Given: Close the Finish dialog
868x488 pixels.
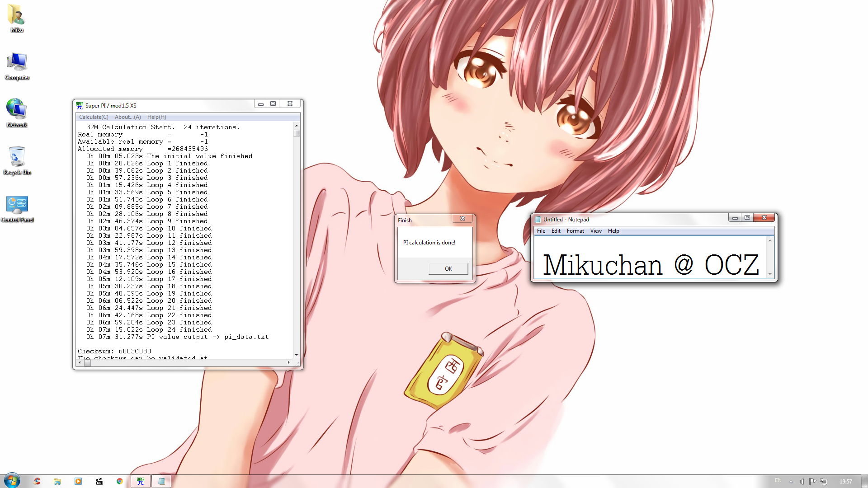Looking at the screenshot, I should [x=462, y=218].
